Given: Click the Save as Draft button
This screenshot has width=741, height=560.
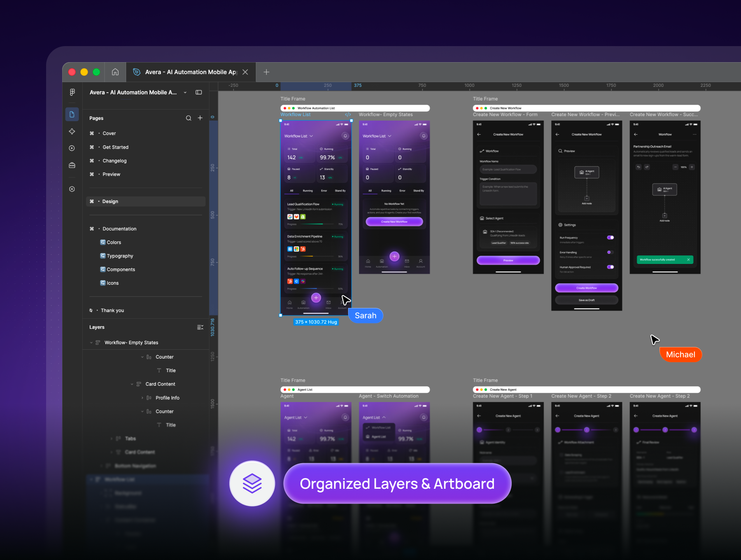Looking at the screenshot, I should (587, 300).
